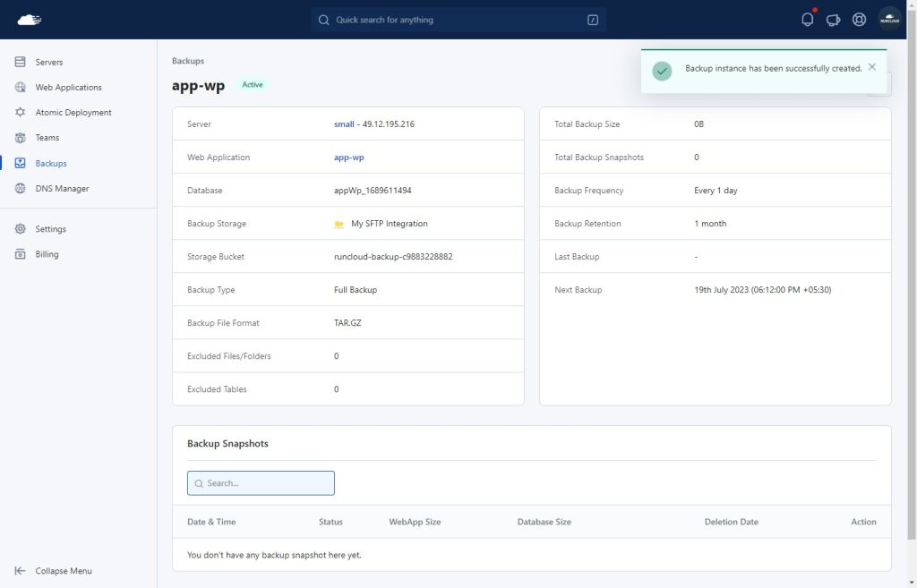This screenshot has height=588, width=917.
Task: Open the help lifebuoy icon
Action: pos(859,20)
